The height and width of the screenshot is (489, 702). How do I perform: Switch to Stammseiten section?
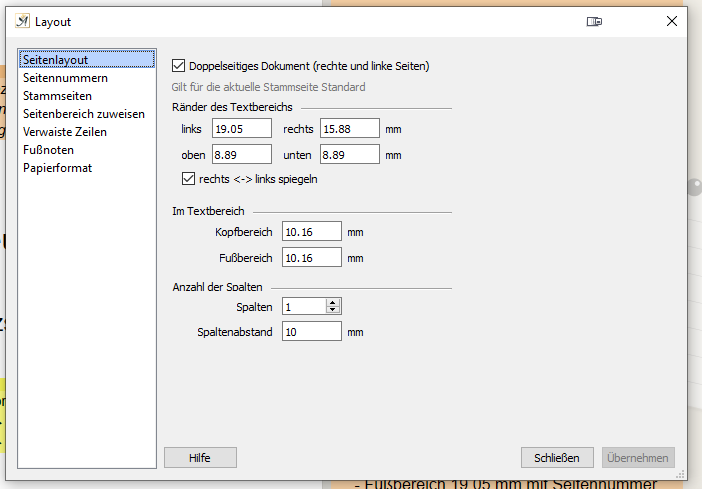point(58,96)
